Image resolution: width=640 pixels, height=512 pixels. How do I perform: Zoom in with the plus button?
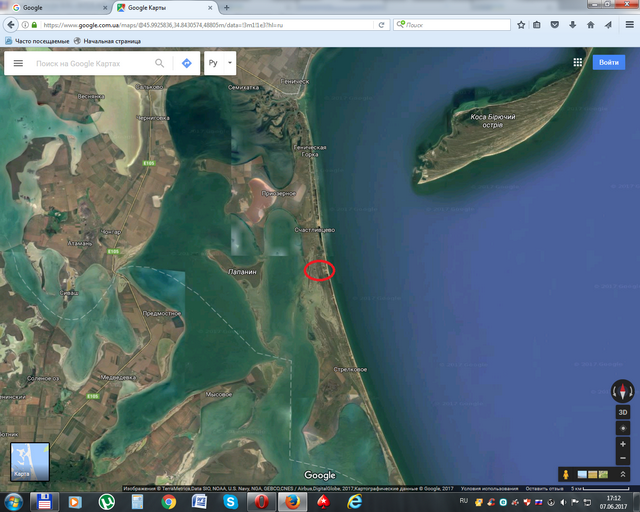coord(623,444)
